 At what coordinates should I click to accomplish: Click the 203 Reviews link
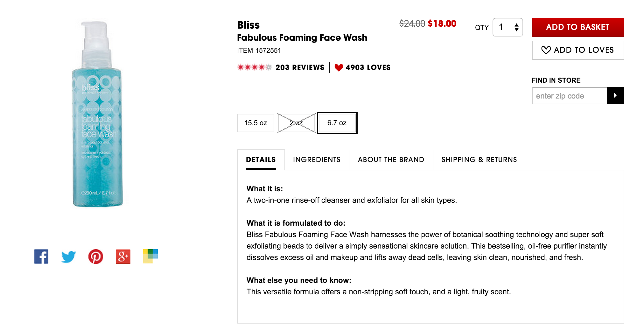(300, 67)
